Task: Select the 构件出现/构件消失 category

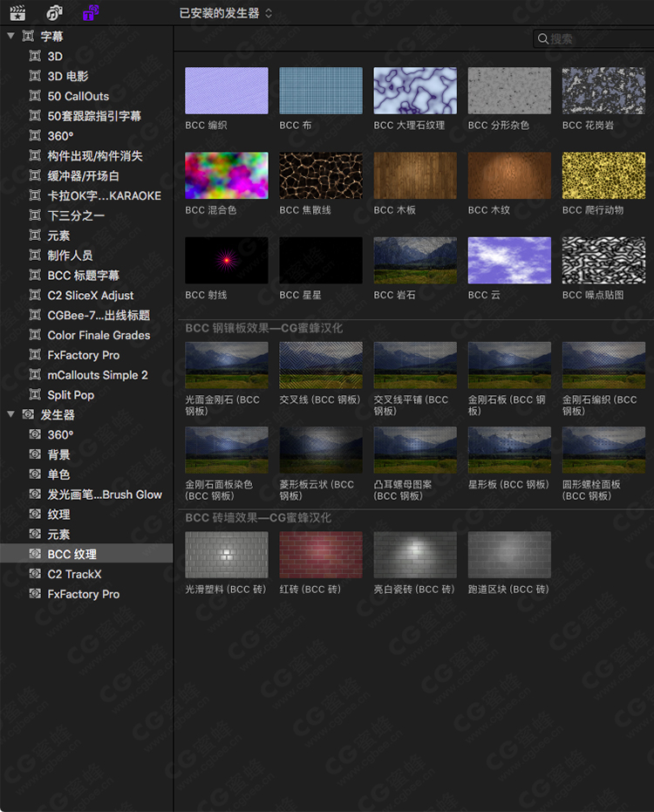Action: click(86, 156)
